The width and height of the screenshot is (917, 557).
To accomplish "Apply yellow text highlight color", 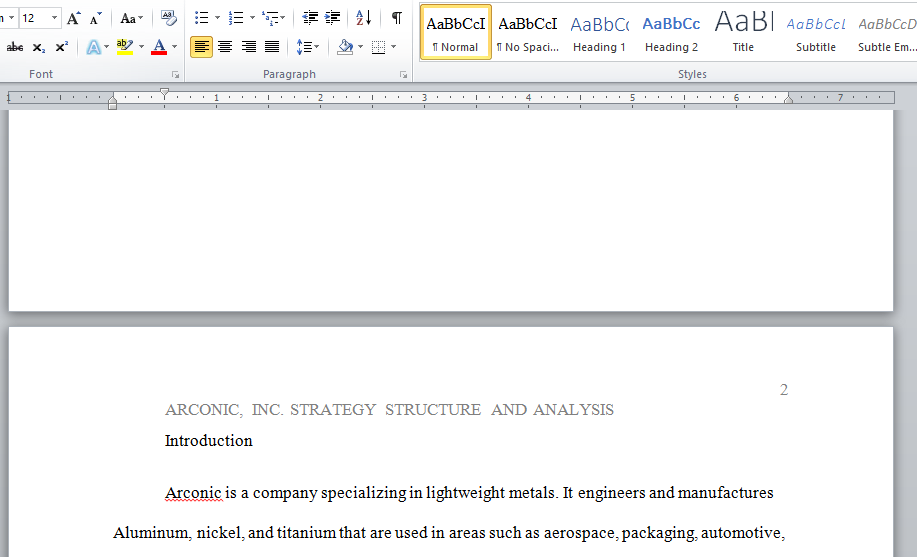I will 125,47.
